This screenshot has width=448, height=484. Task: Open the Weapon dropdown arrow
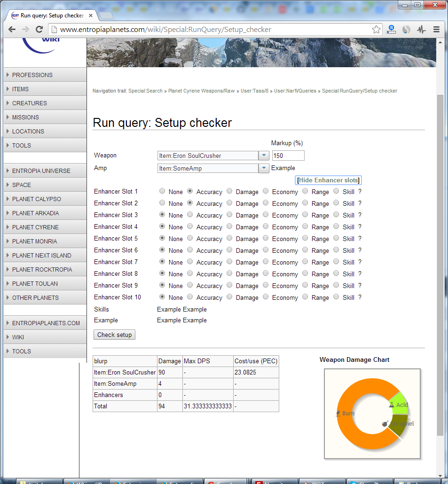pos(264,156)
